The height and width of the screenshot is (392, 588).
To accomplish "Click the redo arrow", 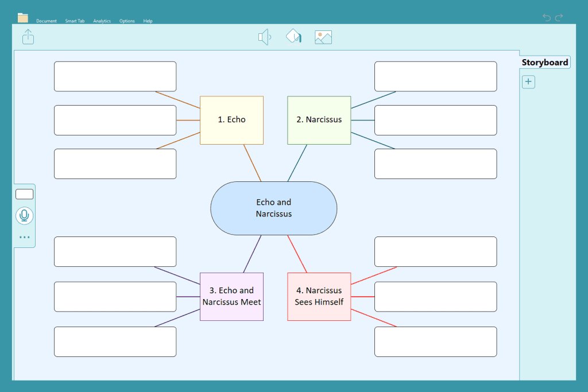I will click(x=559, y=17).
